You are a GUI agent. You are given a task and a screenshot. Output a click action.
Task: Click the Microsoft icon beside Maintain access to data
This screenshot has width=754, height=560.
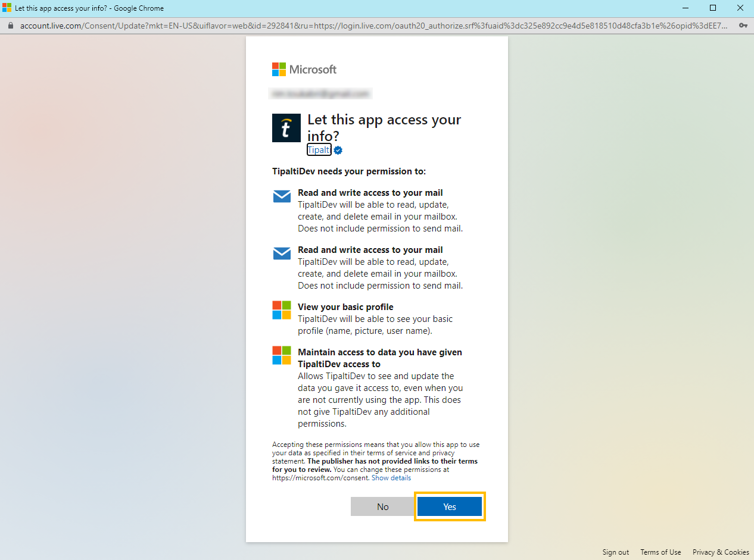point(282,355)
